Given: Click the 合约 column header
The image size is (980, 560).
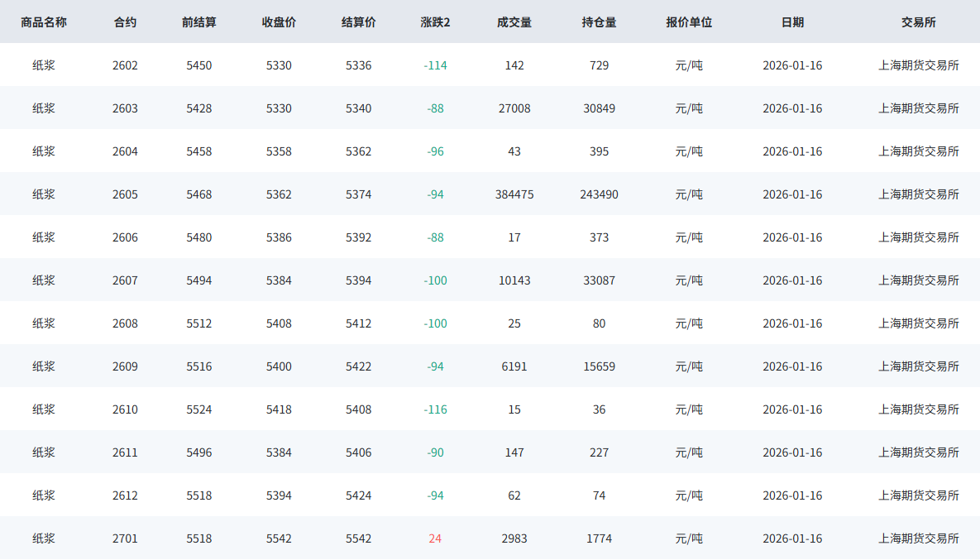Looking at the screenshot, I should click(x=125, y=22).
